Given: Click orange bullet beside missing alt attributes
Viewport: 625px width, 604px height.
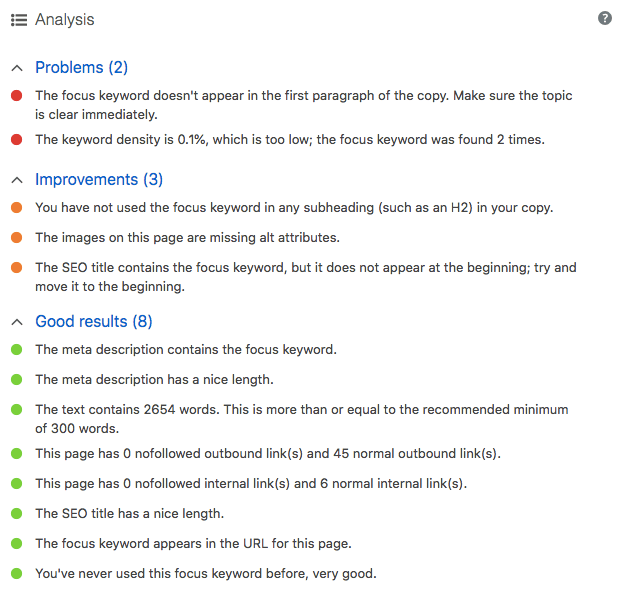Looking at the screenshot, I should pyautogui.click(x=16, y=238).
